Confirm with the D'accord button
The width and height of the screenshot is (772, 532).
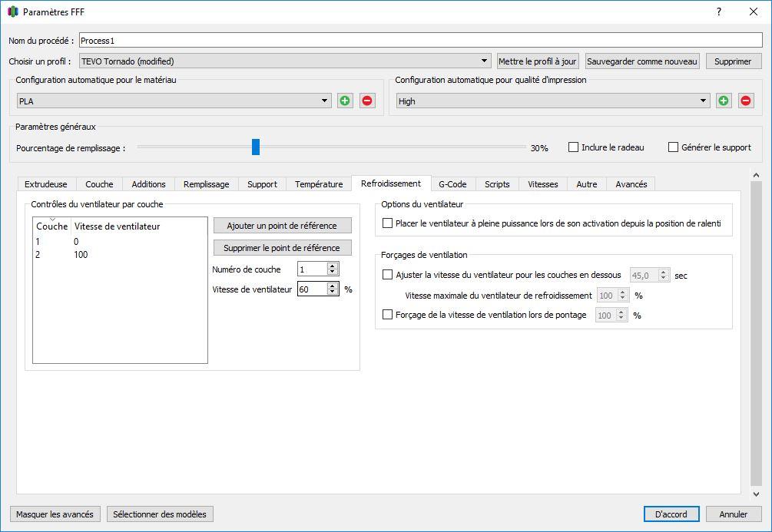pos(671,514)
